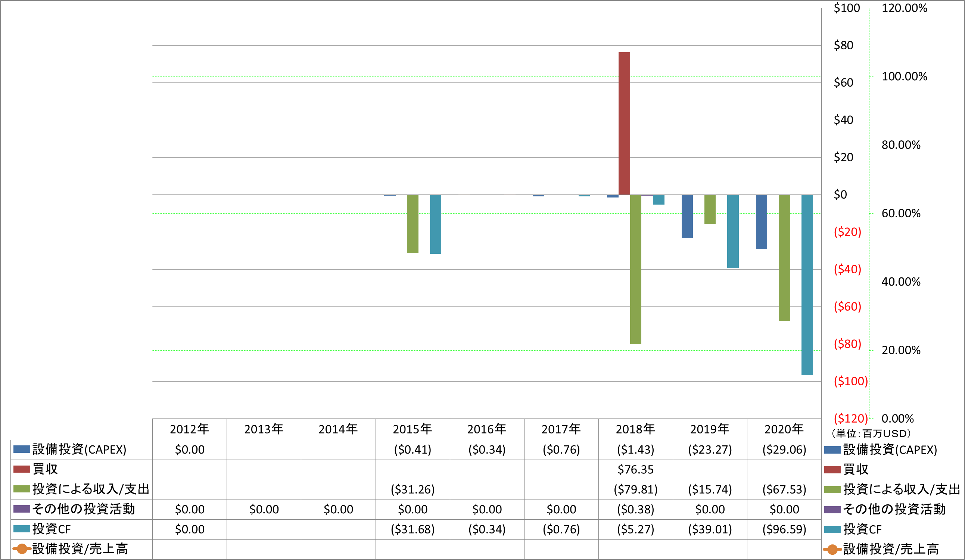Select the green 2015 investment bar
This screenshot has width=965, height=560.
413,224
